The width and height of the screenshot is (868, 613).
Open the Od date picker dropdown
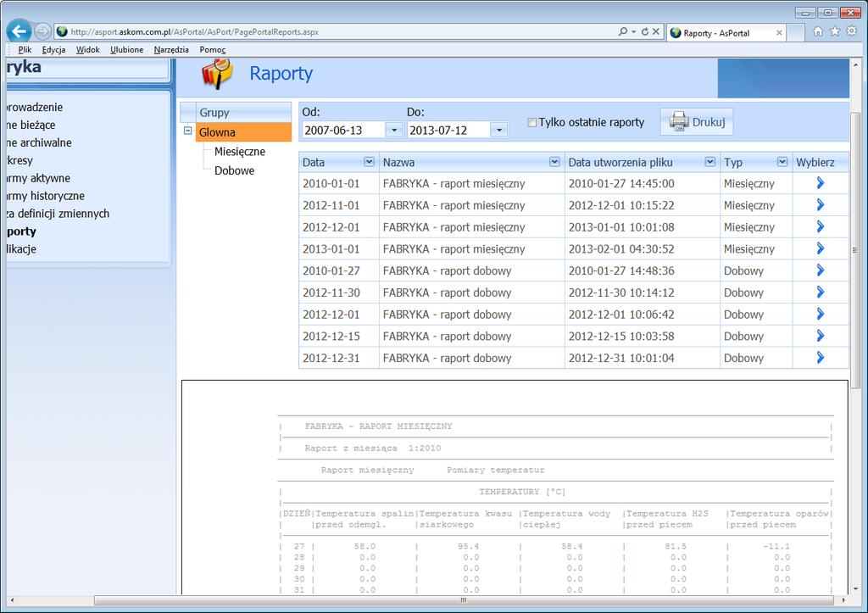tap(393, 130)
